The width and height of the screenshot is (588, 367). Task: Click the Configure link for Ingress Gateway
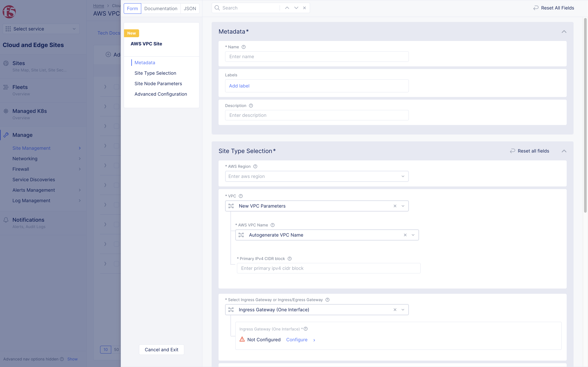[x=297, y=340]
